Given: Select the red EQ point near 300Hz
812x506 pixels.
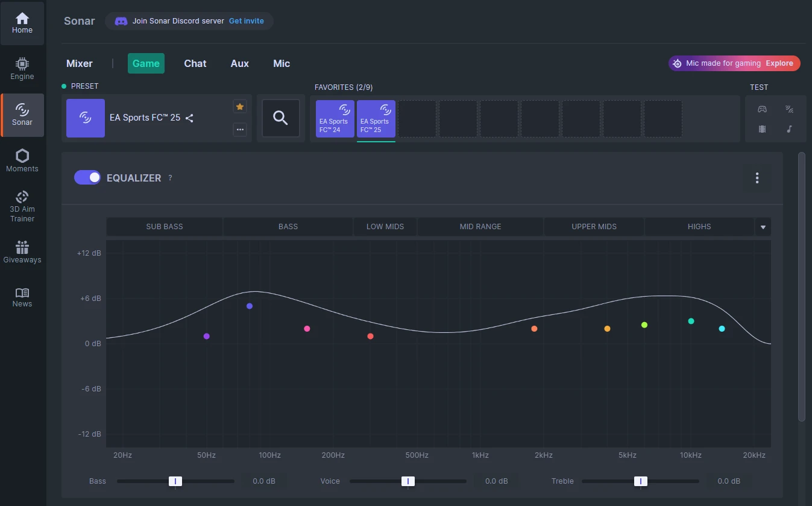Looking at the screenshot, I should 370,337.
